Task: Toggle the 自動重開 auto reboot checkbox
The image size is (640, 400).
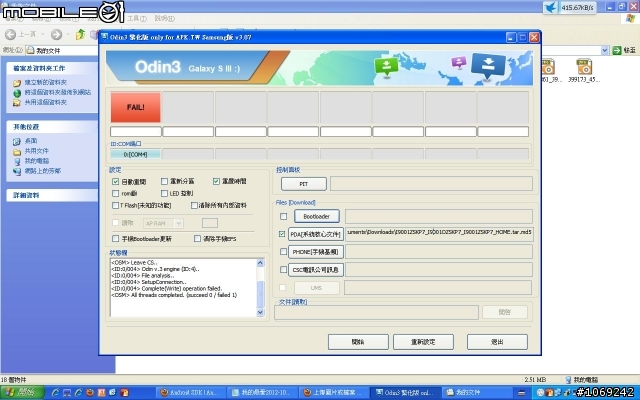Action: 116,182
